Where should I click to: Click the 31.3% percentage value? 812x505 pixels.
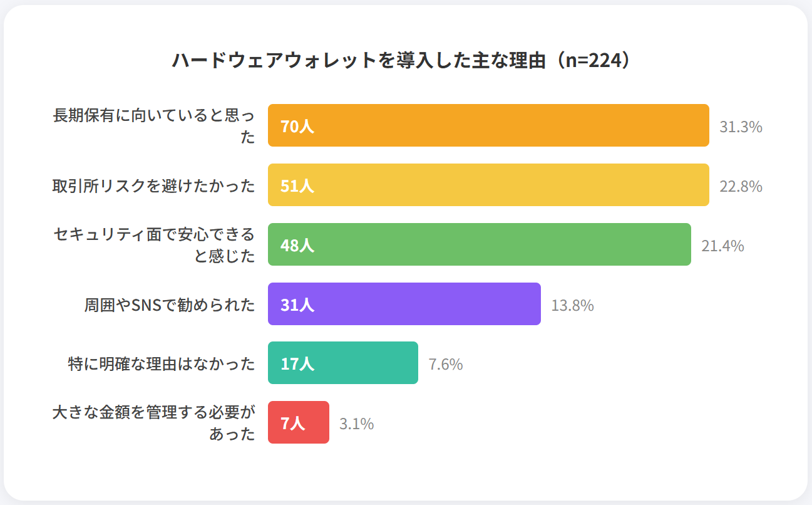pyautogui.click(x=741, y=127)
